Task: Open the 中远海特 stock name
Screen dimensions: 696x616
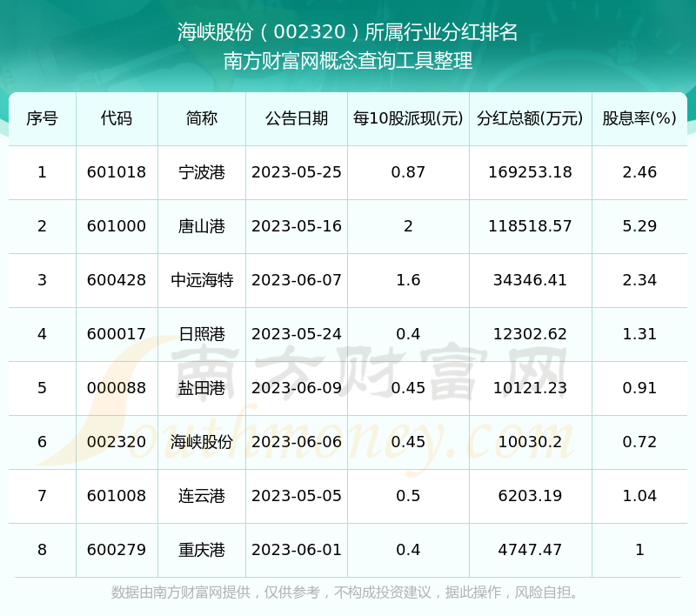Action: 202,280
